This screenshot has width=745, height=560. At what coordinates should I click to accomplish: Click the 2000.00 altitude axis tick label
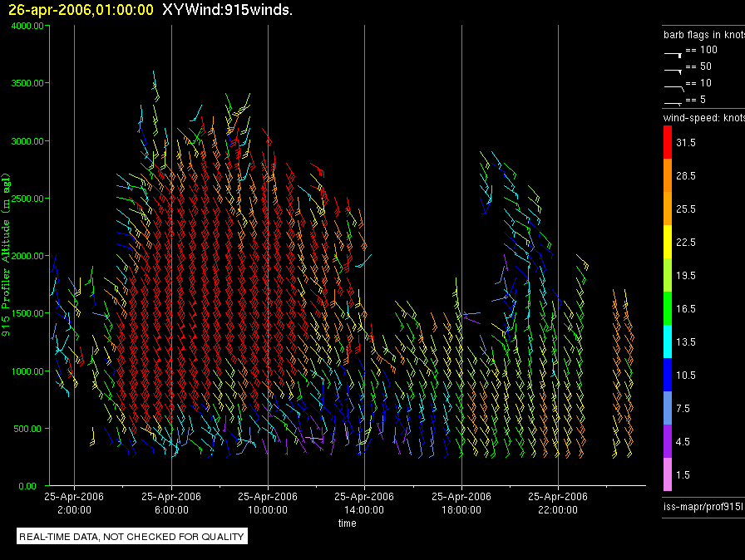point(26,256)
